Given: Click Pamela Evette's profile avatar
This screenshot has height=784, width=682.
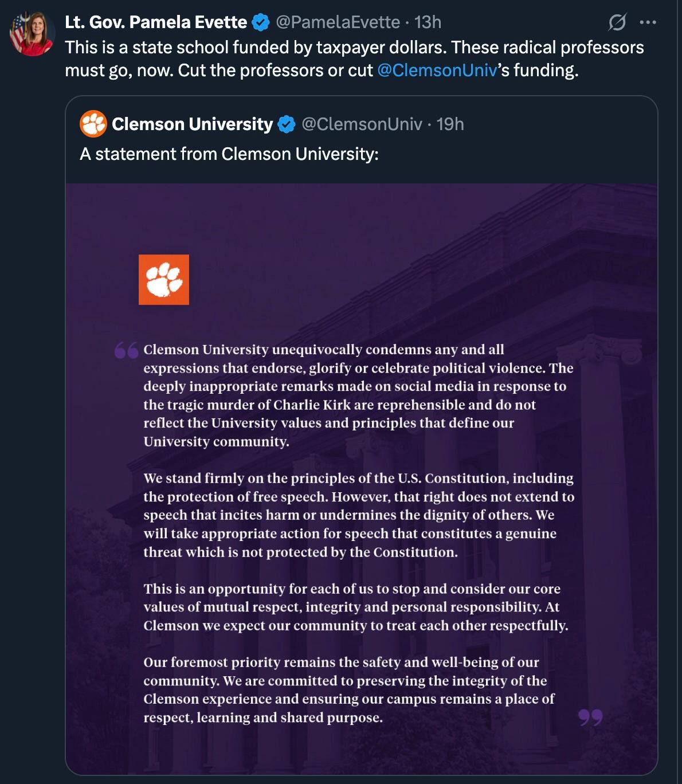Looking at the screenshot, I should 32,34.
